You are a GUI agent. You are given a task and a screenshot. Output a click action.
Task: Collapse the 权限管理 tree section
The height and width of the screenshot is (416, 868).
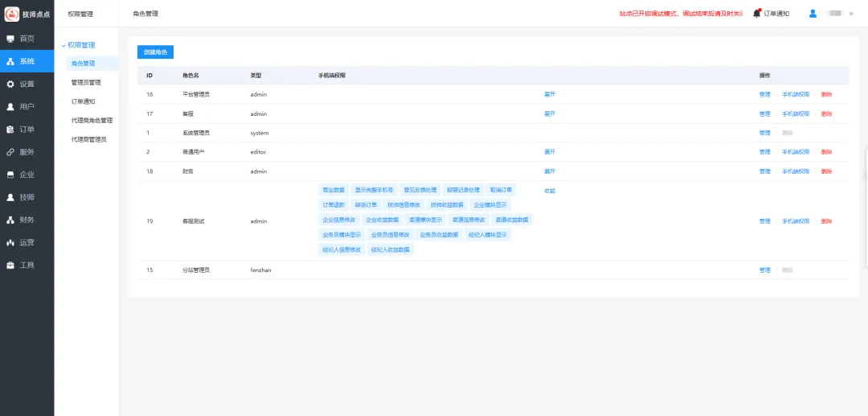click(64, 45)
